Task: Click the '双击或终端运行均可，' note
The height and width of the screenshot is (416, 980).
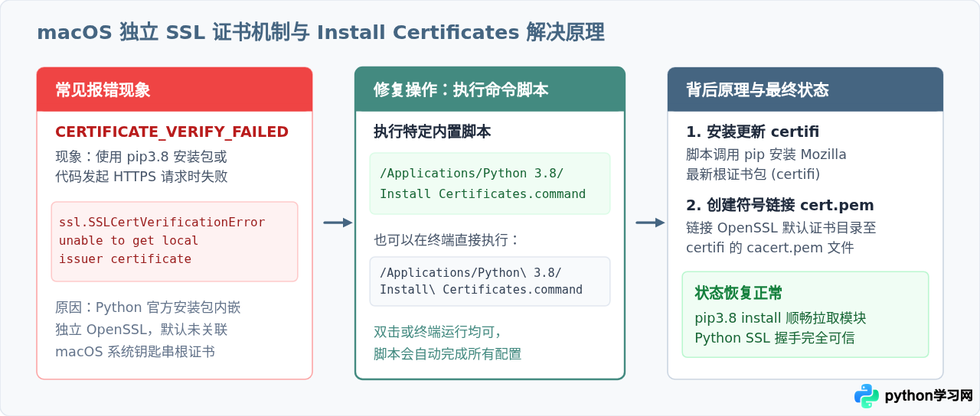Action: pyautogui.click(x=438, y=332)
